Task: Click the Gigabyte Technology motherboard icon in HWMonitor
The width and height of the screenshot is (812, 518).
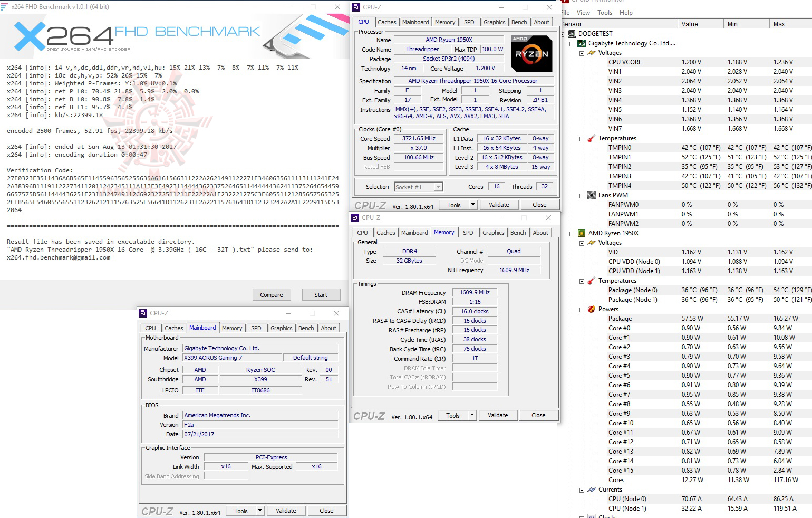Action: click(582, 43)
